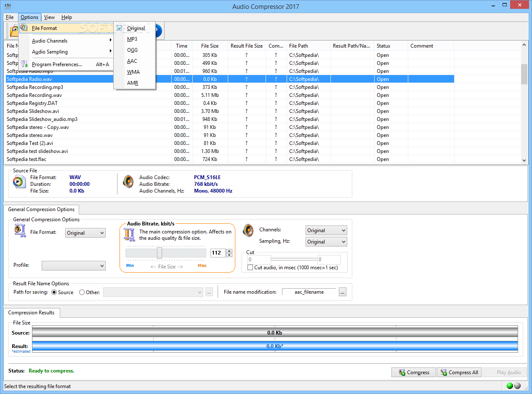
Task: Switch to General Compression Options tab
Action: (41, 209)
